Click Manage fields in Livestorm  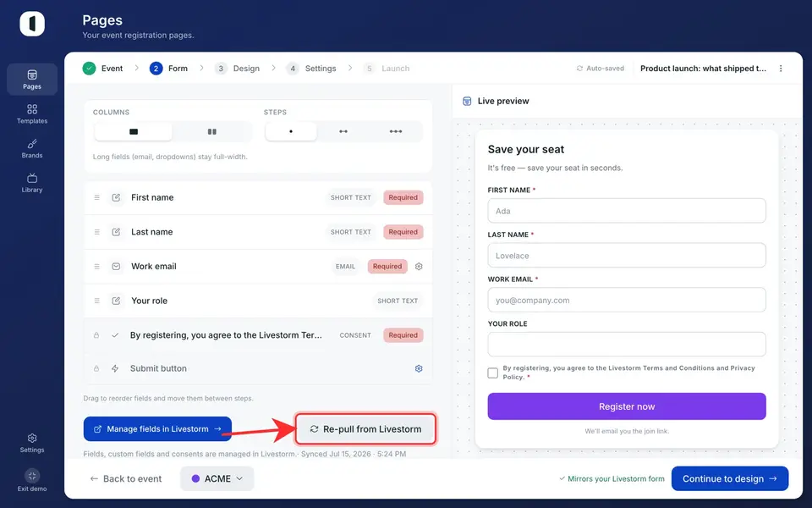pyautogui.click(x=157, y=429)
